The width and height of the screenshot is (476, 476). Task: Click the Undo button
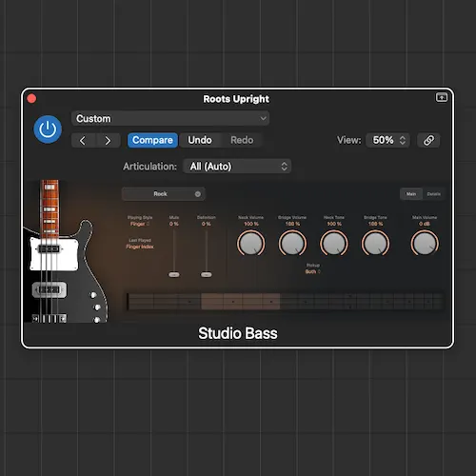[x=200, y=140]
